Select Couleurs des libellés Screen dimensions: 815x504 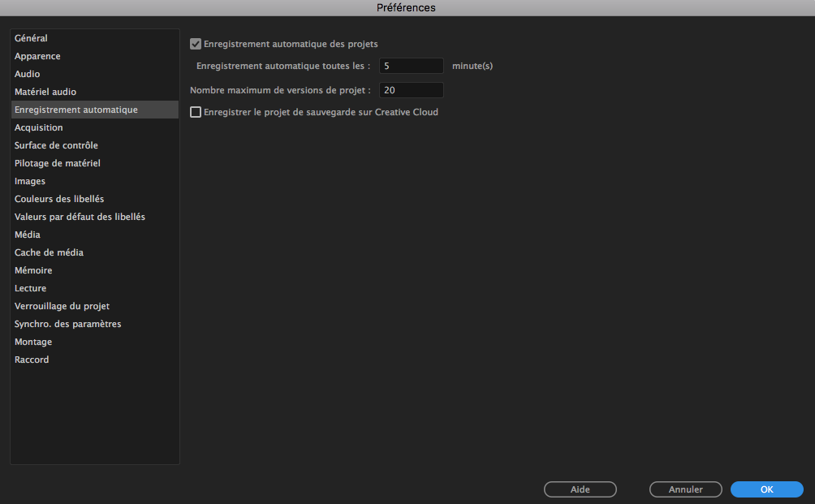click(x=95, y=199)
